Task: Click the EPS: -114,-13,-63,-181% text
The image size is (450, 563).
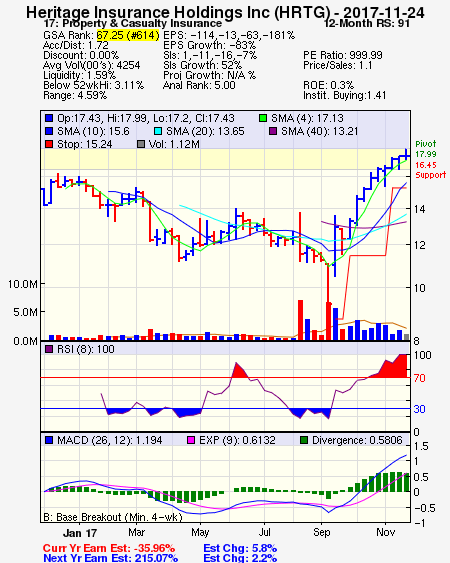Action: click(229, 35)
